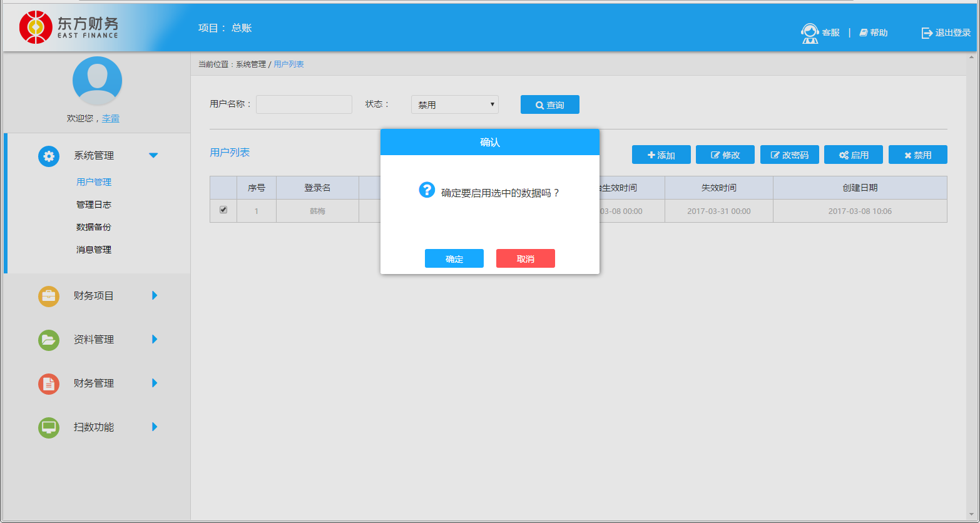Select 用户管理 in the sidebar

94,182
